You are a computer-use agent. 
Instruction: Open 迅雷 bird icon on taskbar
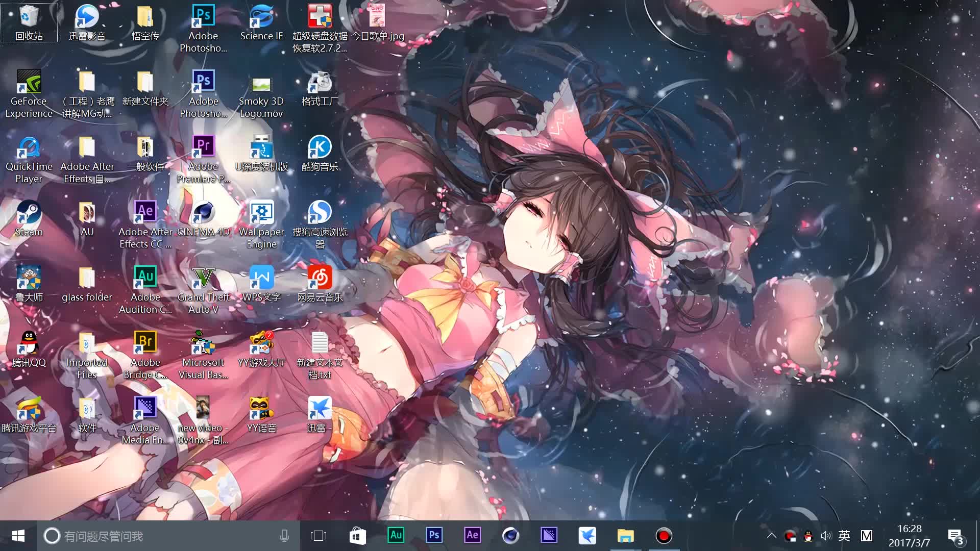587,536
